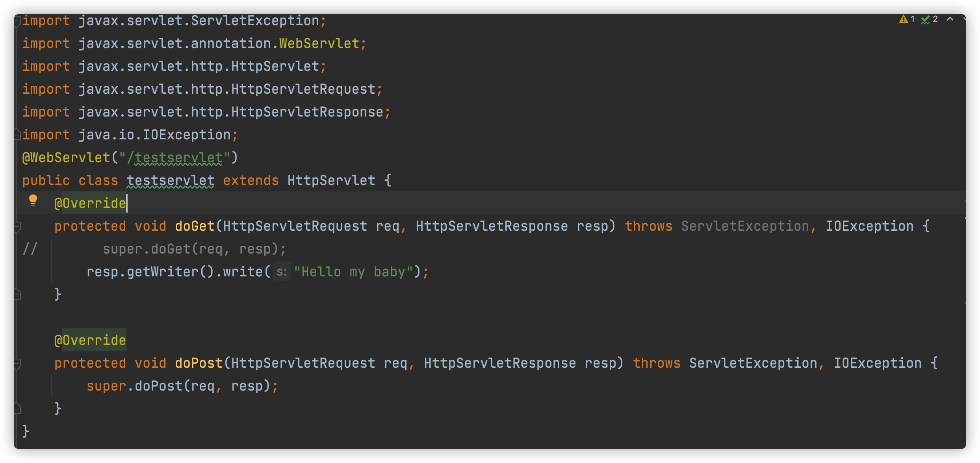980x463 pixels.
Task: Click the second @Override annotation
Action: (x=90, y=340)
